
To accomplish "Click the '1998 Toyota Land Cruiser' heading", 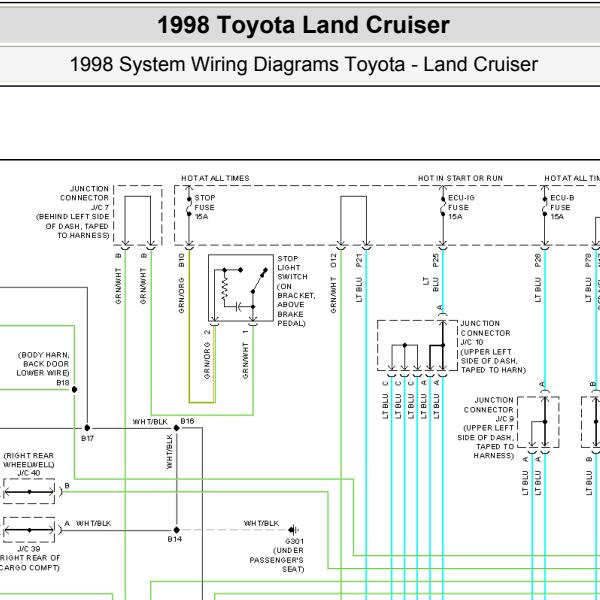I will pyautogui.click(x=303, y=25).
